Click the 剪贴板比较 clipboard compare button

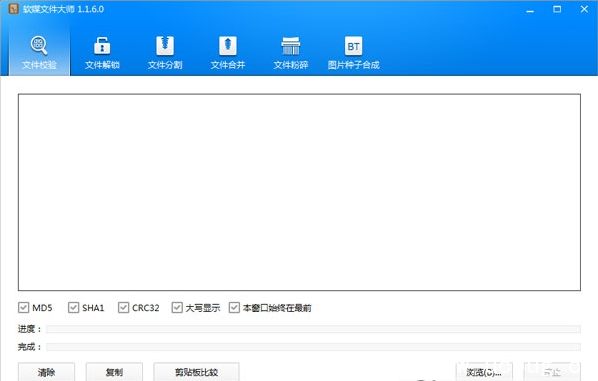(196, 372)
